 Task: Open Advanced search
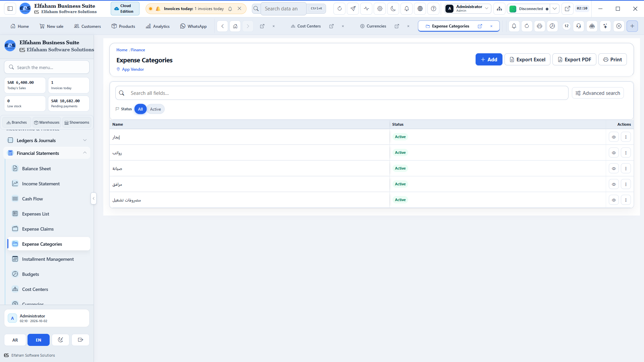pyautogui.click(x=598, y=93)
